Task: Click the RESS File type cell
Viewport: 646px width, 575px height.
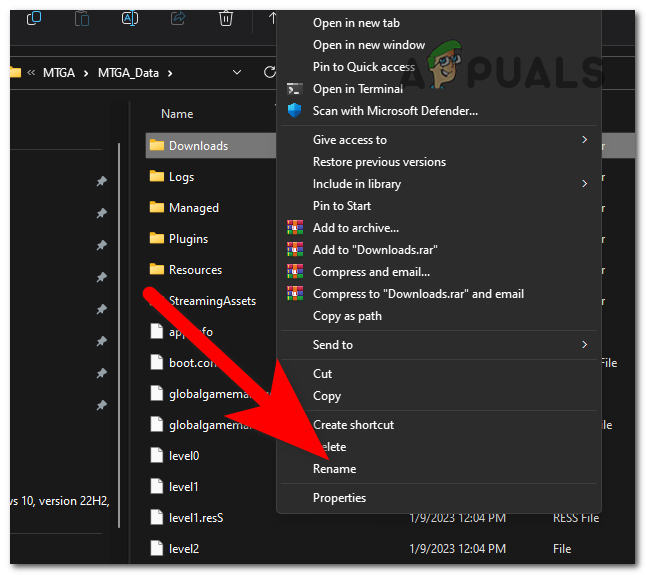Action: click(x=576, y=518)
